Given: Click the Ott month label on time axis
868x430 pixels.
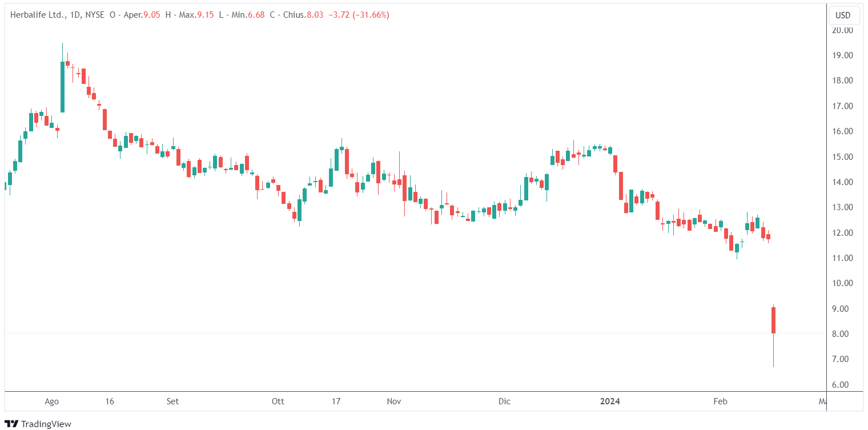Looking at the screenshot, I should [278, 401].
